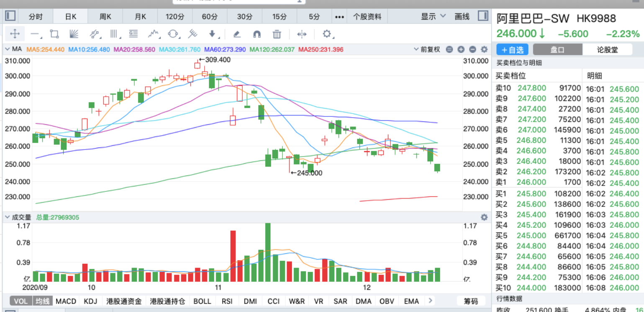Select the down arrow marker tool
The image size is (644, 312).
click(212, 34)
